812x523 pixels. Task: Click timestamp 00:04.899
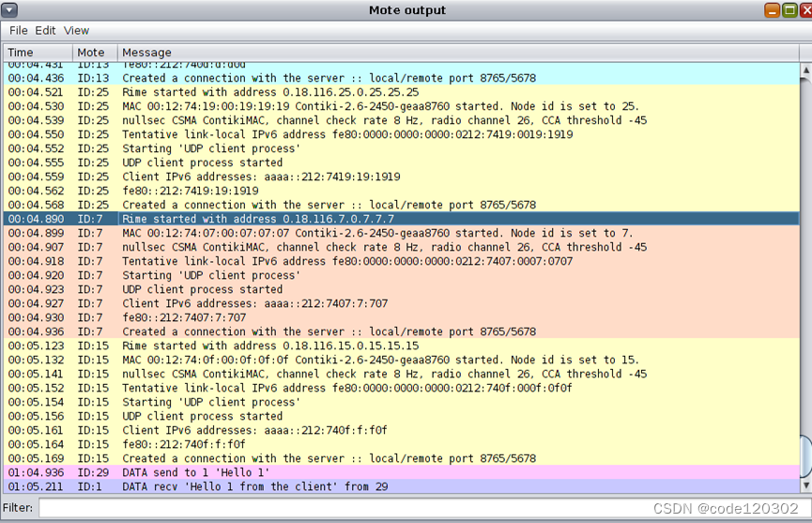point(37,233)
